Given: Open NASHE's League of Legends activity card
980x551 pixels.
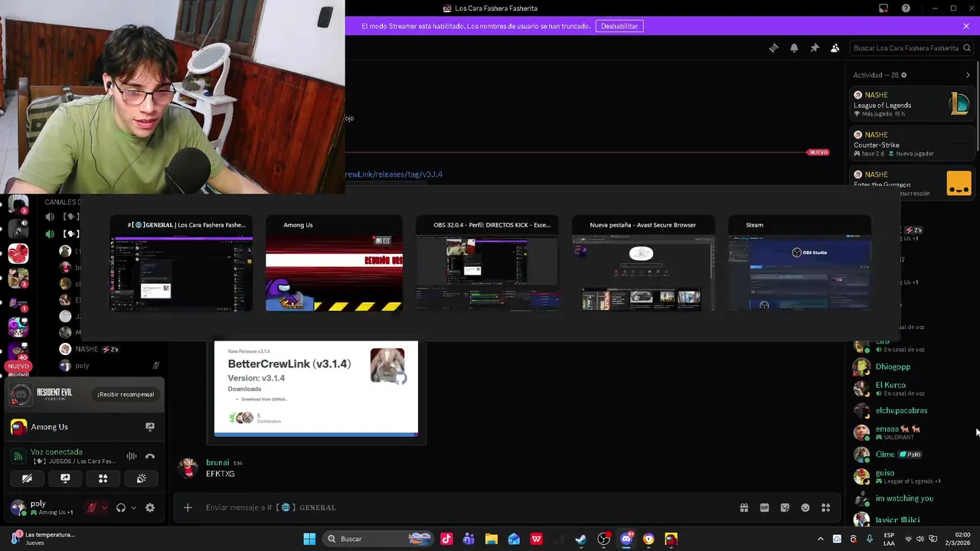Looking at the screenshot, I should (911, 104).
